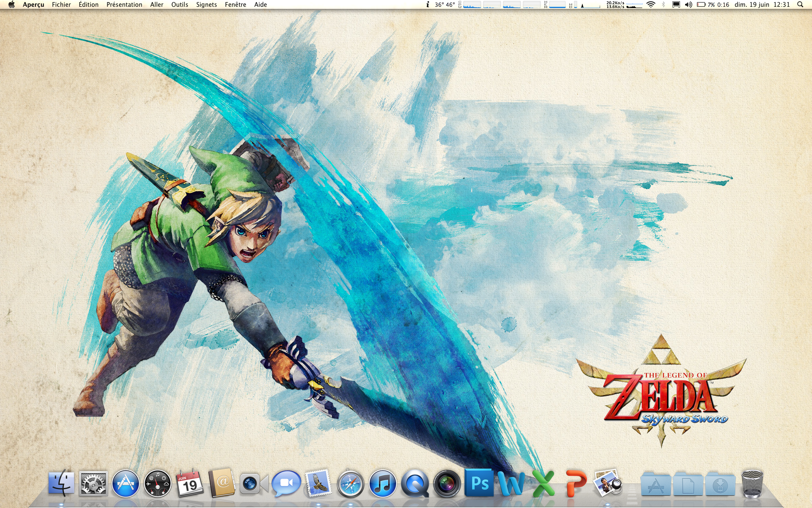Click the italic i info menu icon
The height and width of the screenshot is (508, 812).
click(428, 5)
